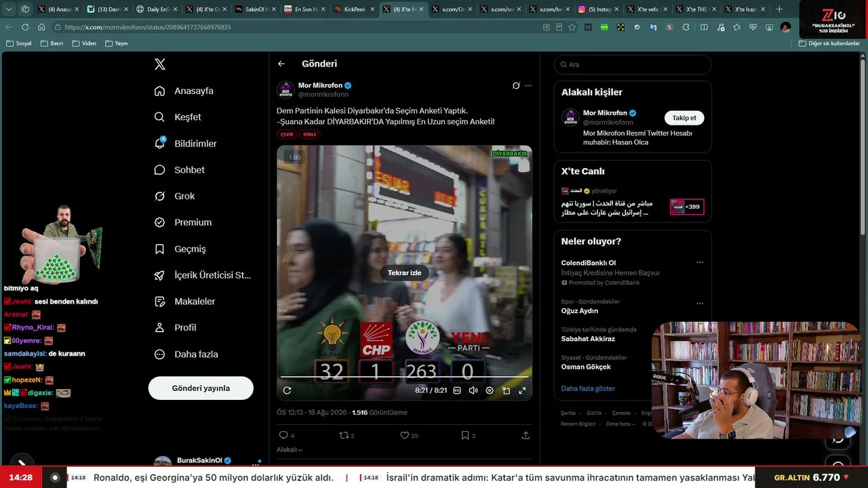This screenshot has height=488, width=868.
Task: Bookmark the Mor Mikrofon post
Action: (x=465, y=435)
